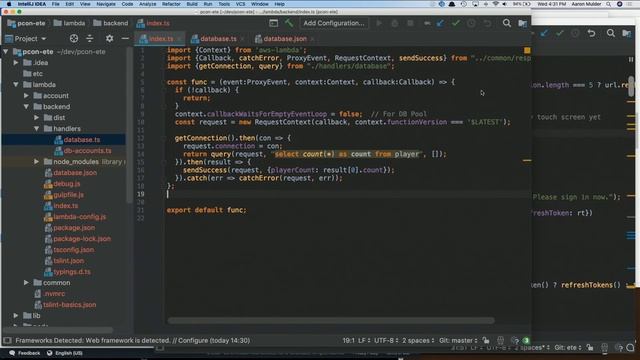640x360 pixels.
Task: Click the Project tree vertical scrollbar
Action: (129, 124)
